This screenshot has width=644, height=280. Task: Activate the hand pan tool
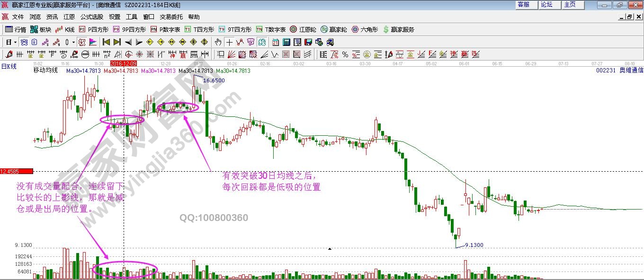point(218,42)
